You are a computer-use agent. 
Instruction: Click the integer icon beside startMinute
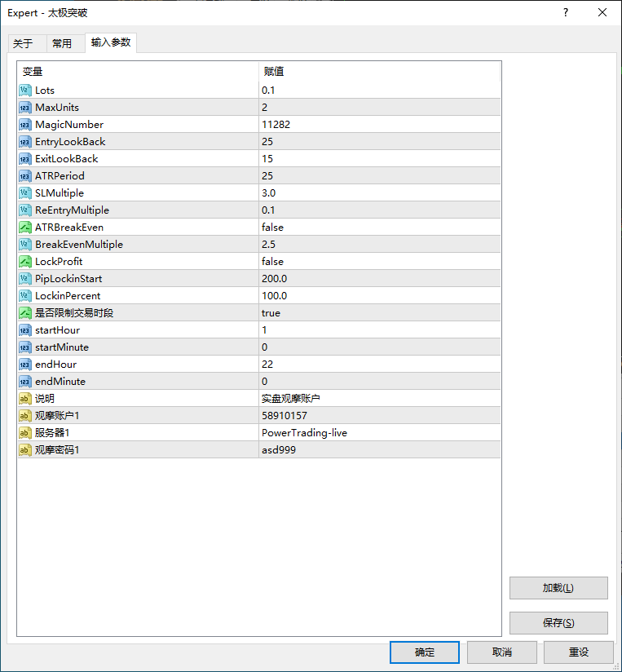click(x=24, y=347)
